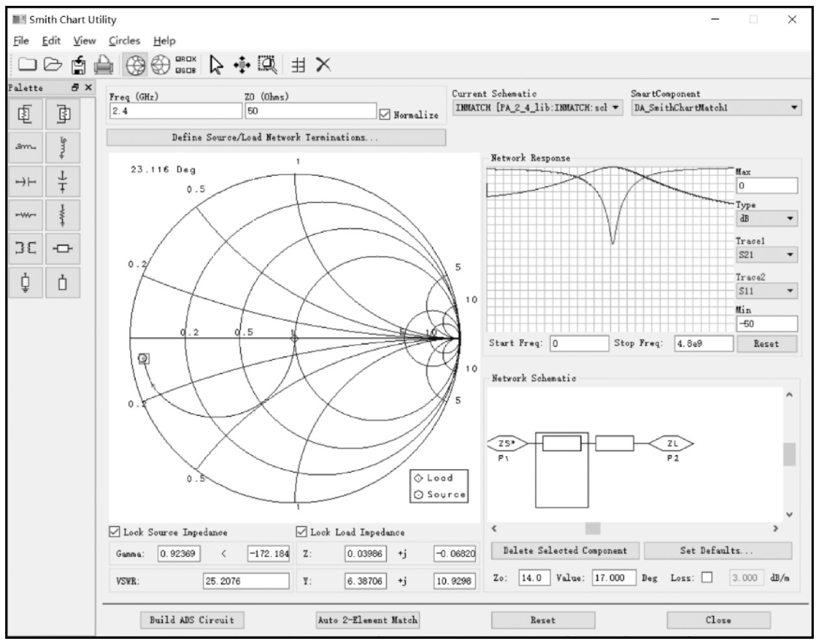
Task: Float the Palette panel with the undock icon
Action: pyautogui.click(x=75, y=87)
